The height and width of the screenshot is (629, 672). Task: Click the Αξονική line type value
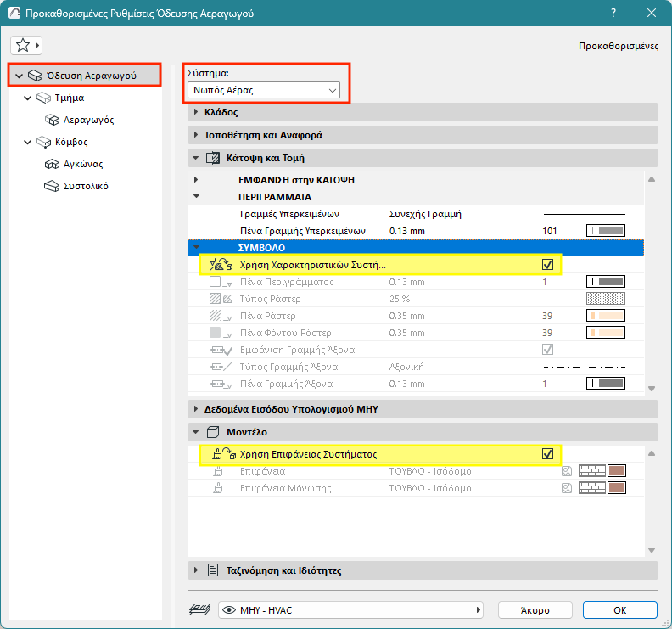tap(406, 367)
